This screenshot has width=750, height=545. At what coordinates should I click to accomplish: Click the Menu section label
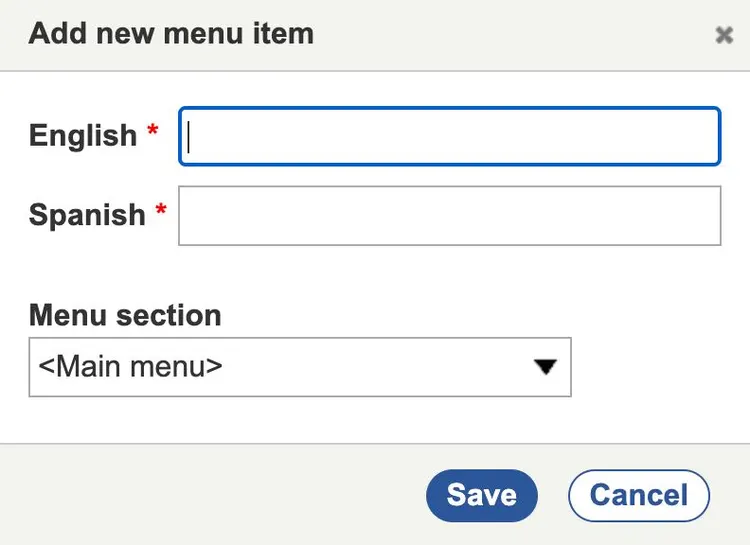pyautogui.click(x=125, y=315)
